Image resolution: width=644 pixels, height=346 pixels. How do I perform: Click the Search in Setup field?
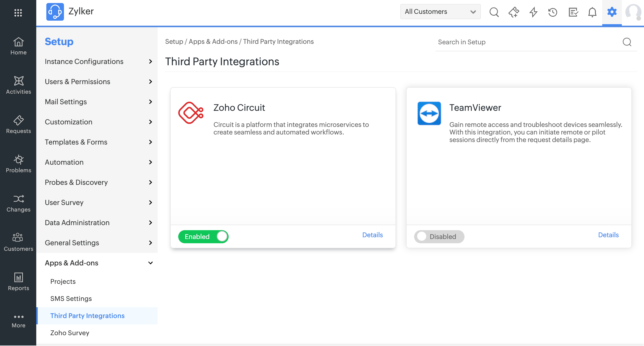[x=529, y=42]
